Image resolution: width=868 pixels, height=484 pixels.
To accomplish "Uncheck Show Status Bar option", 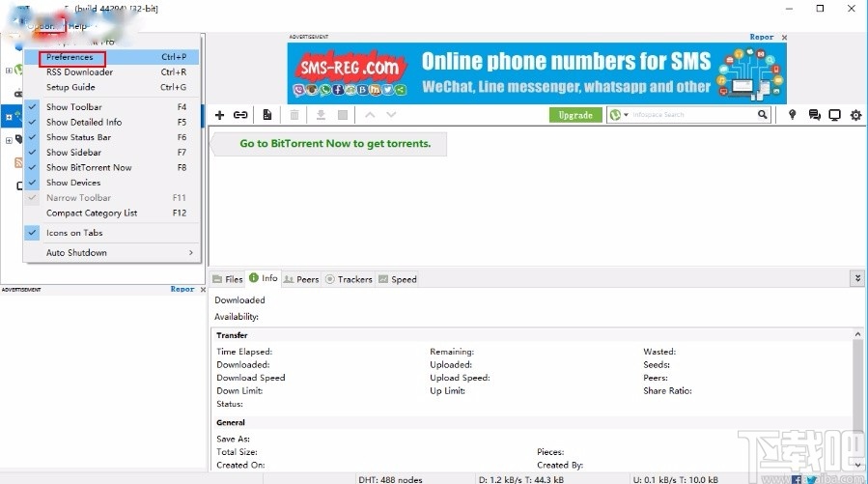I will coord(78,137).
